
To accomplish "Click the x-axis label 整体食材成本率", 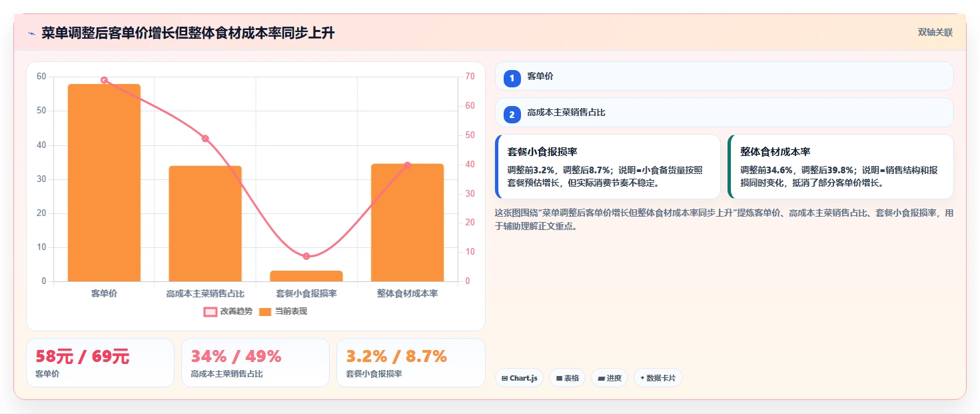I will pos(408,293).
